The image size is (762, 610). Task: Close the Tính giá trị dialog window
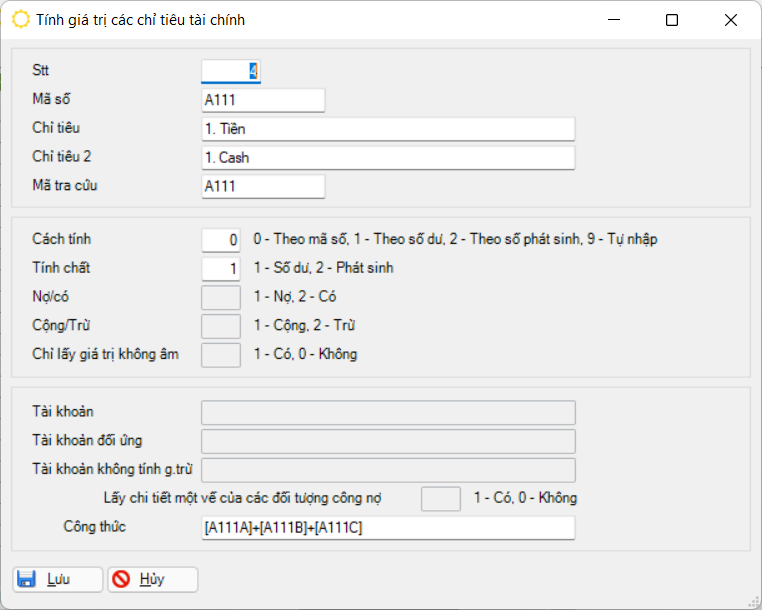(731, 20)
